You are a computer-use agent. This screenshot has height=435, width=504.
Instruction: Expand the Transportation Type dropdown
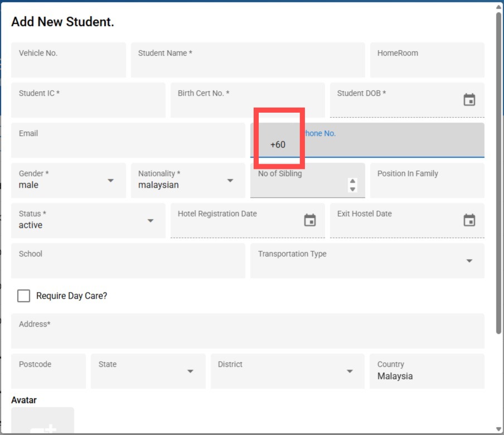point(469,261)
